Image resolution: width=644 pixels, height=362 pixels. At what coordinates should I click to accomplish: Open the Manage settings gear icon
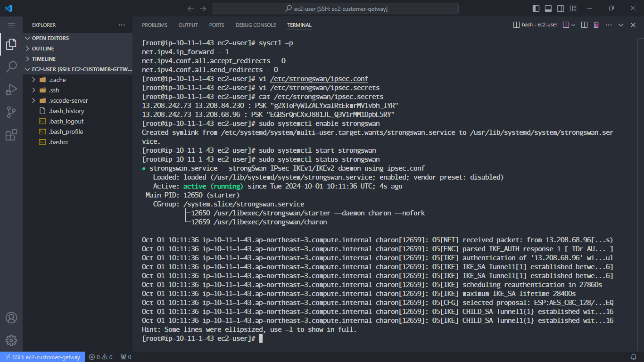[11, 340]
